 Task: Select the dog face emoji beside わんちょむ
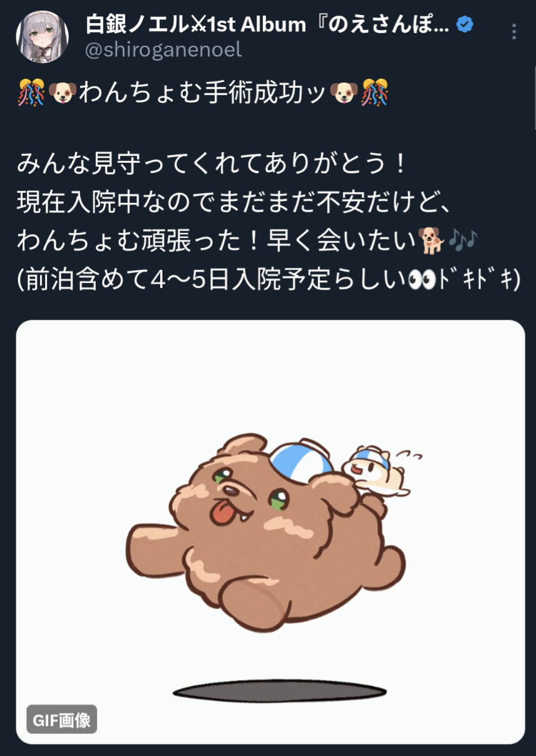(x=63, y=94)
